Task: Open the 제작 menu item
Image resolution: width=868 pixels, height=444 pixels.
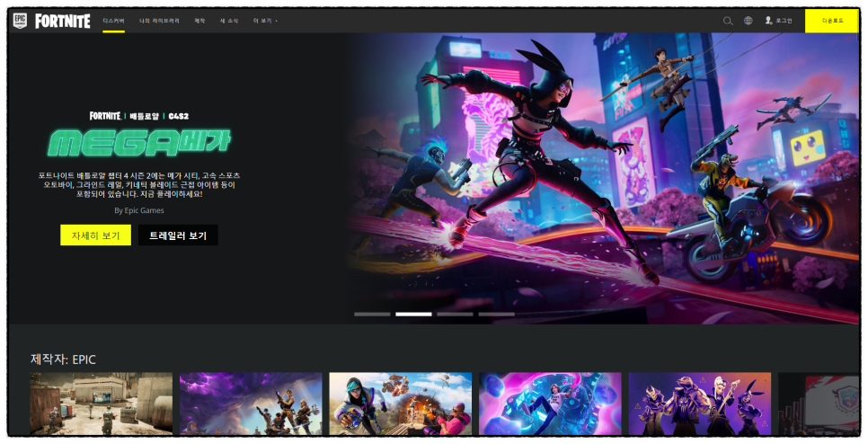Action: tap(199, 21)
